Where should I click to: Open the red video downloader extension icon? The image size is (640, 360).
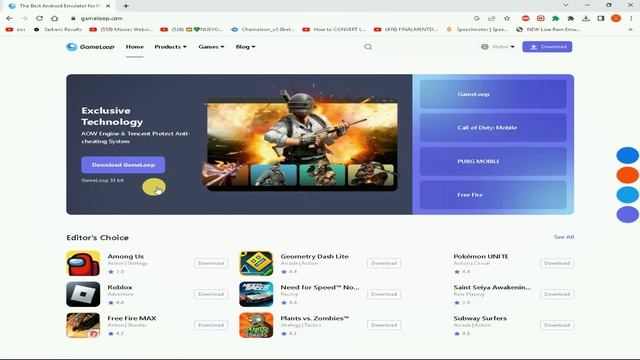[540, 18]
